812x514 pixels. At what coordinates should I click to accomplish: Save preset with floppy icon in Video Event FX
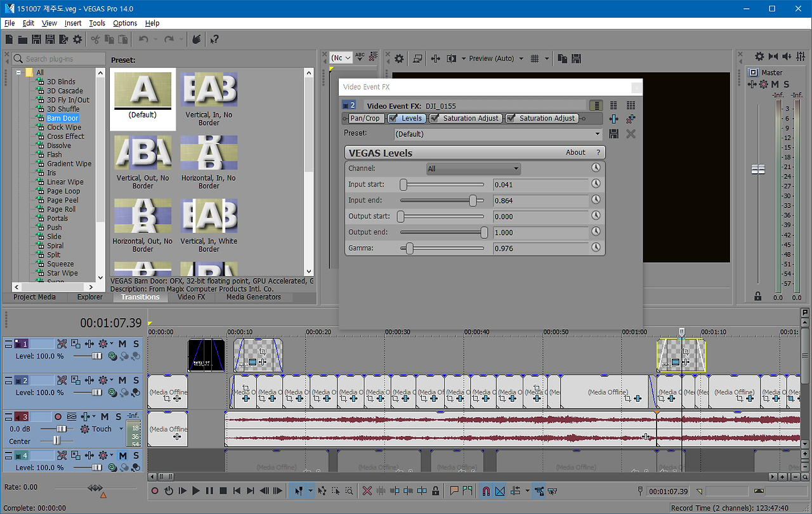pos(613,134)
